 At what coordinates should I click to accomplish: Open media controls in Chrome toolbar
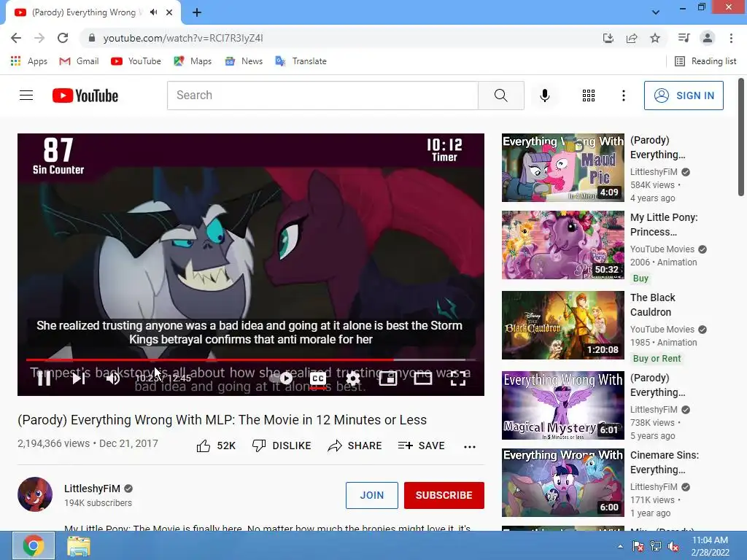click(x=684, y=38)
